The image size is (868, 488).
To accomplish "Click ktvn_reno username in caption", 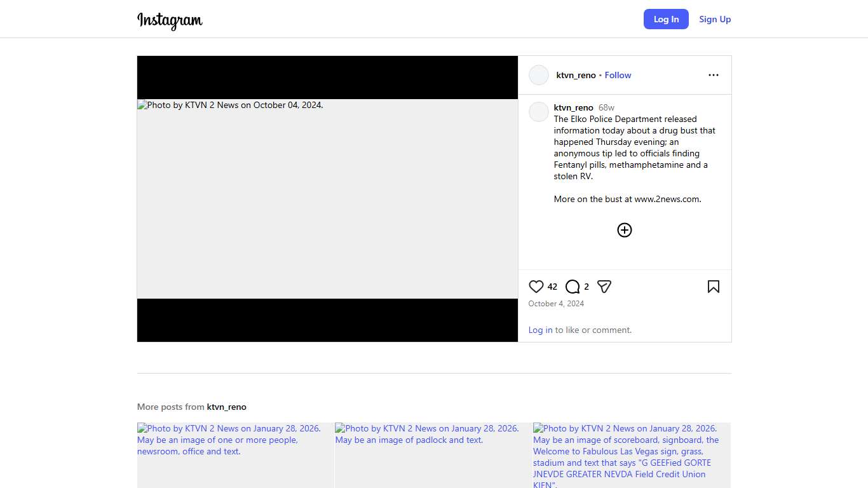I will pyautogui.click(x=573, y=107).
